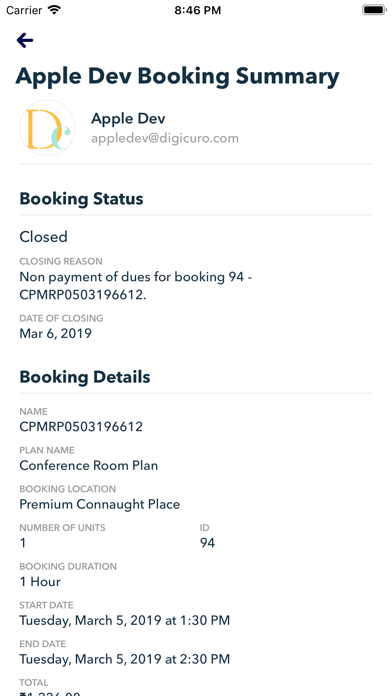Tap the back arrow icon

25,40
